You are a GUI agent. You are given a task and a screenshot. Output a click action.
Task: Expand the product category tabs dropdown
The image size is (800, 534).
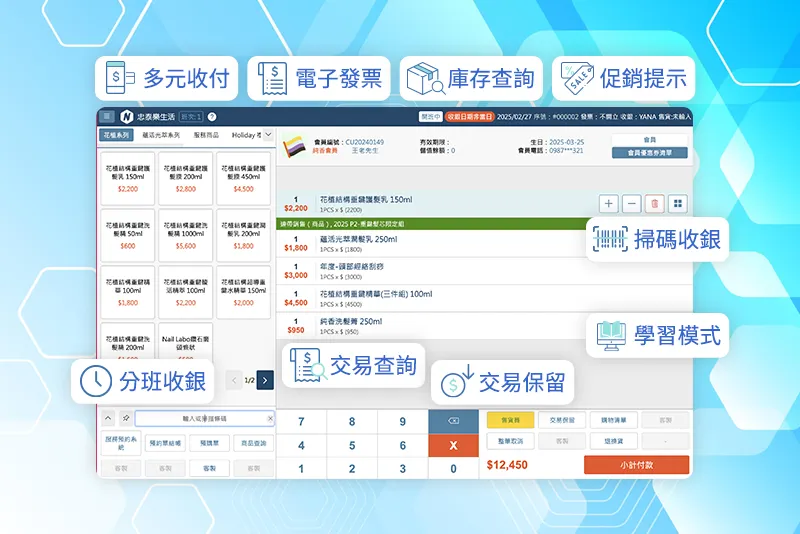point(268,135)
